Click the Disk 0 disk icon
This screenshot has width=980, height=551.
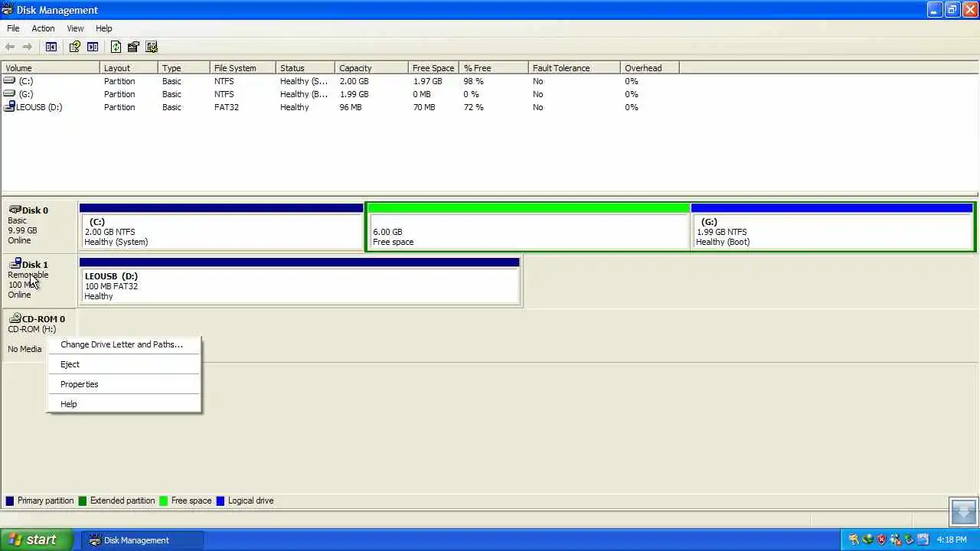(x=15, y=210)
